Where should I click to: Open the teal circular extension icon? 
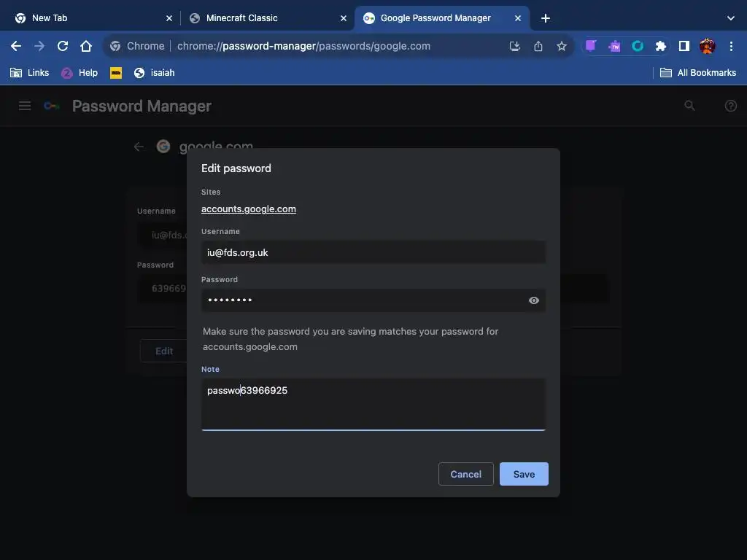pos(638,46)
